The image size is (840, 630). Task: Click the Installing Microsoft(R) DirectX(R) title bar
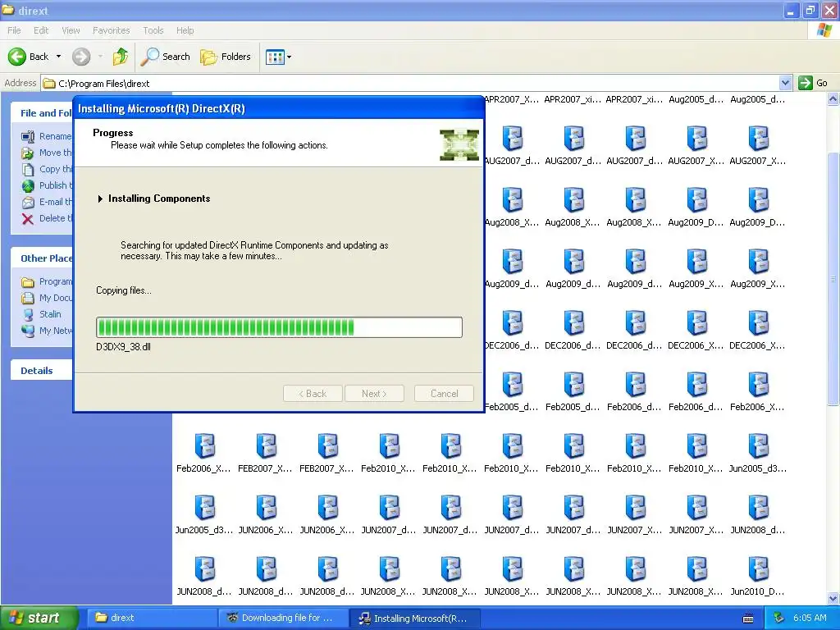(x=279, y=109)
